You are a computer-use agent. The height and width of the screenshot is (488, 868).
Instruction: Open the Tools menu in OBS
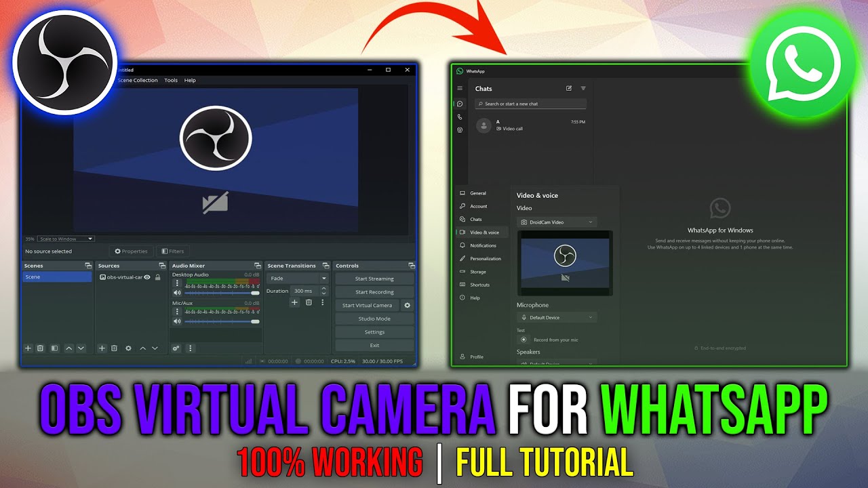171,80
